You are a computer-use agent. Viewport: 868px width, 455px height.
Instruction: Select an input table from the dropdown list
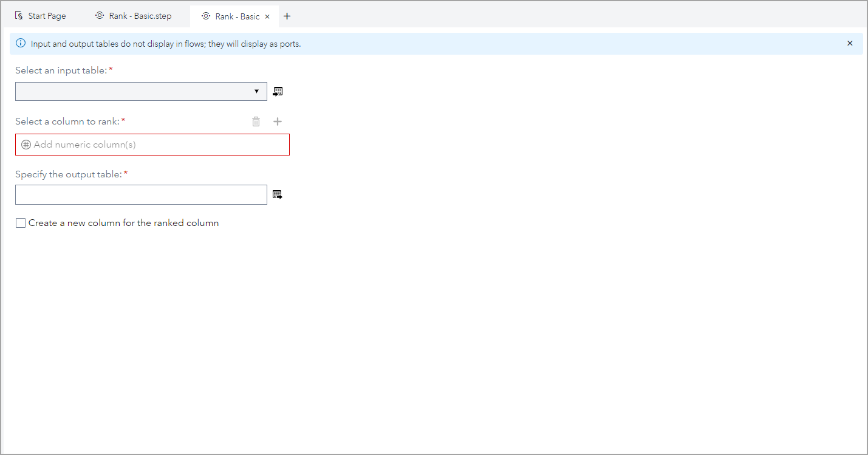140,91
